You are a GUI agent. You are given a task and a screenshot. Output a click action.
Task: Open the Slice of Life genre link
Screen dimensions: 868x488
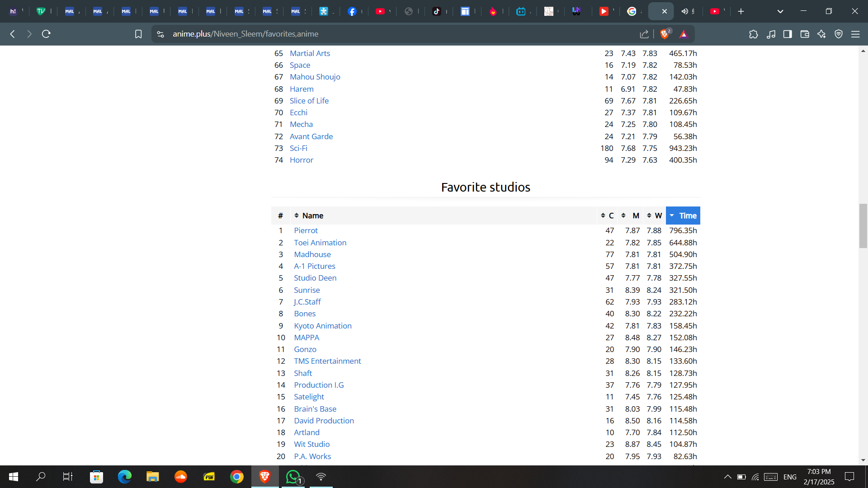pos(309,101)
